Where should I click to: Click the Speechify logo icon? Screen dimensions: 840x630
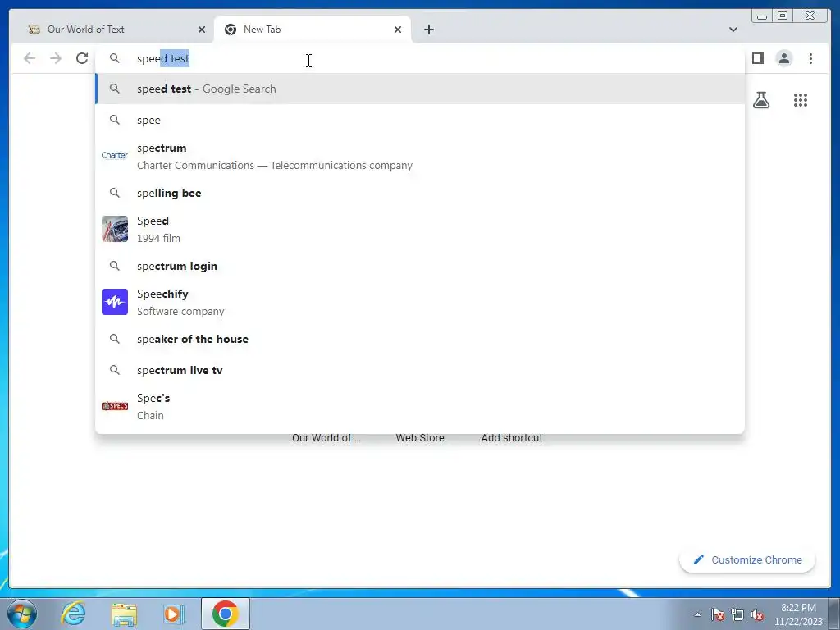[x=115, y=302]
